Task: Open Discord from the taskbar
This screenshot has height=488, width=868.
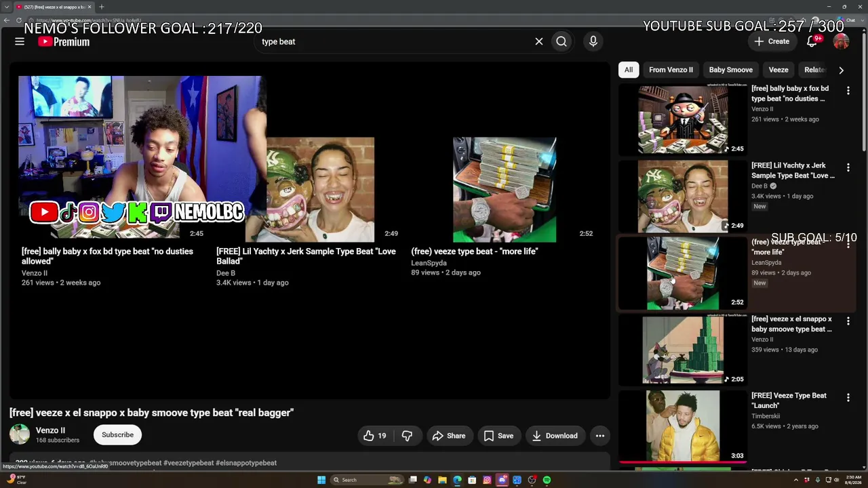Action: click(502, 480)
